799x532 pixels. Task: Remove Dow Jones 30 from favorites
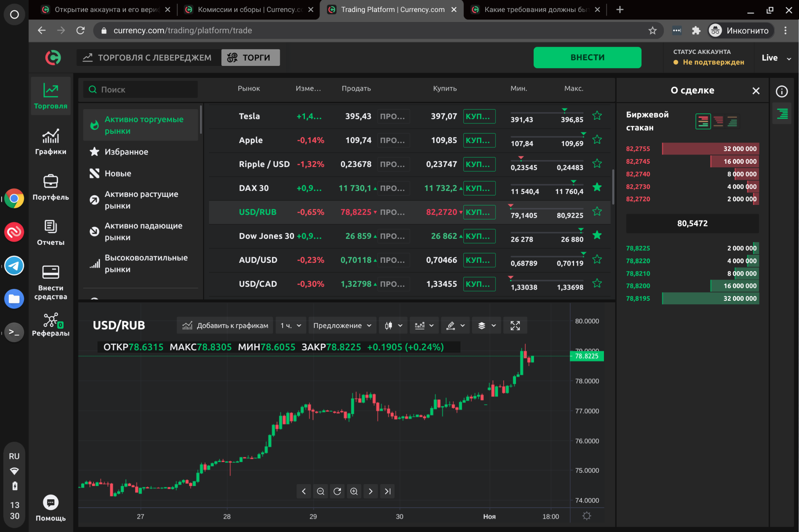click(x=597, y=235)
